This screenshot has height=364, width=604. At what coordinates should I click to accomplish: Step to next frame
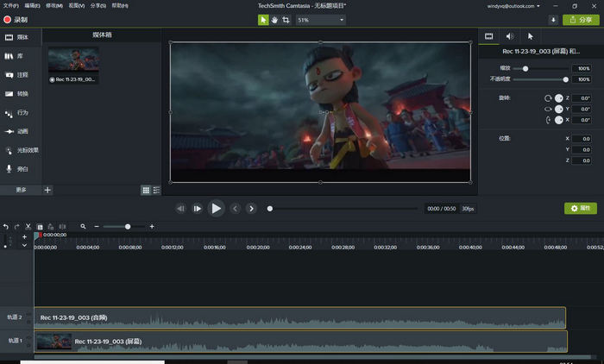198,209
